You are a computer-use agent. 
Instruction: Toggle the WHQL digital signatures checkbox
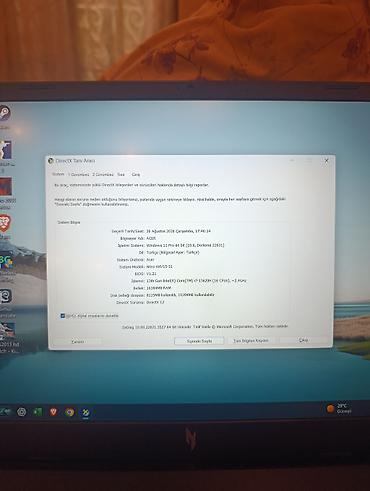click(x=63, y=316)
